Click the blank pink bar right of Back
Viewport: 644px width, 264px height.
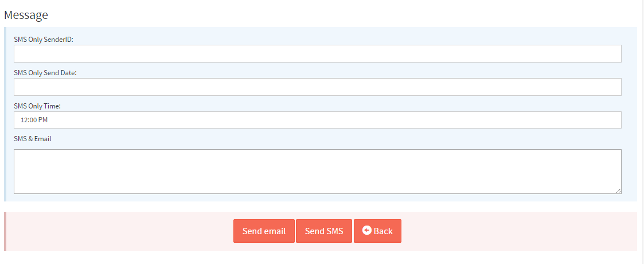tap(516, 231)
